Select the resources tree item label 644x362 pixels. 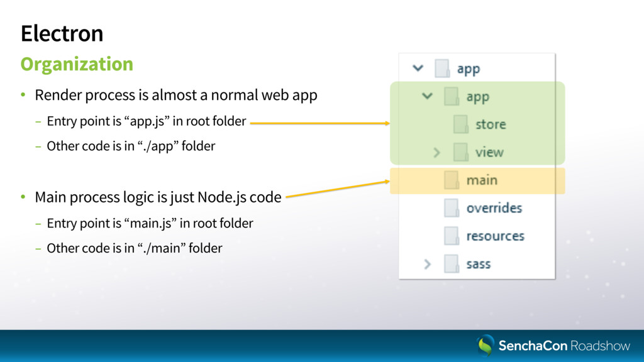point(496,236)
